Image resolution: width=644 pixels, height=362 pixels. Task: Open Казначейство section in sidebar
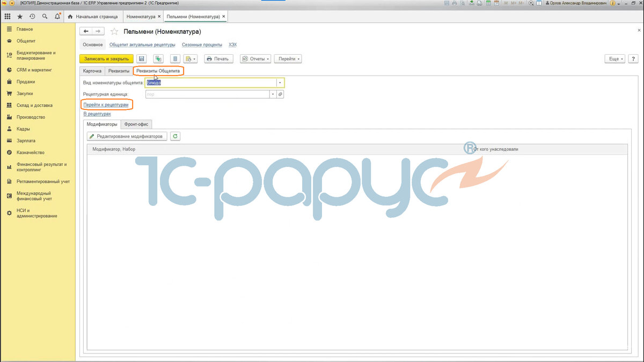pyautogui.click(x=30, y=152)
